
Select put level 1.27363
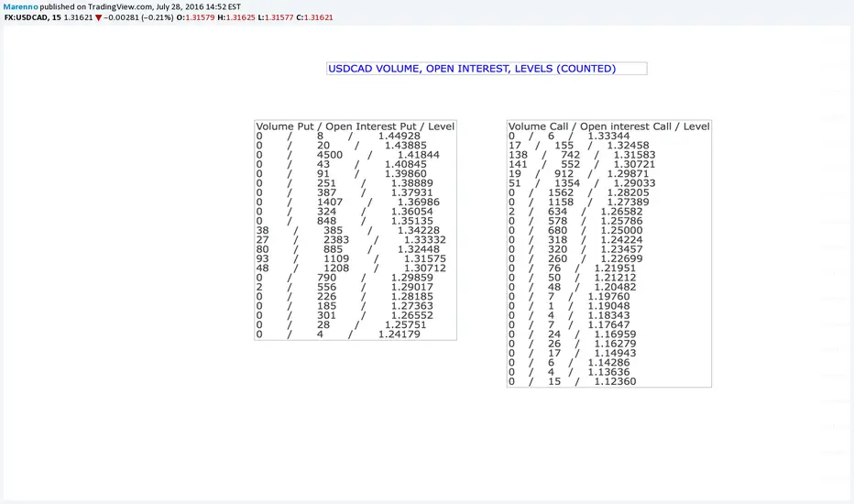coord(412,306)
